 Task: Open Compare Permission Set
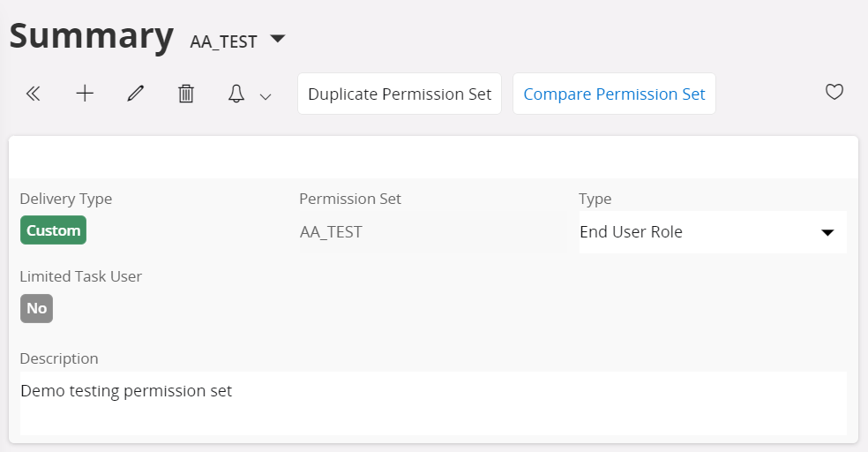pyautogui.click(x=614, y=94)
